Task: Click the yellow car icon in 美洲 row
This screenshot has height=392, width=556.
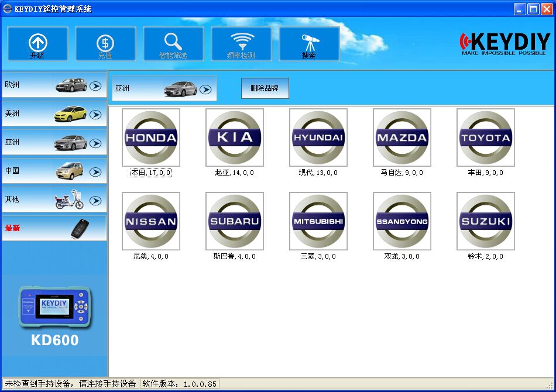Action: (x=70, y=114)
